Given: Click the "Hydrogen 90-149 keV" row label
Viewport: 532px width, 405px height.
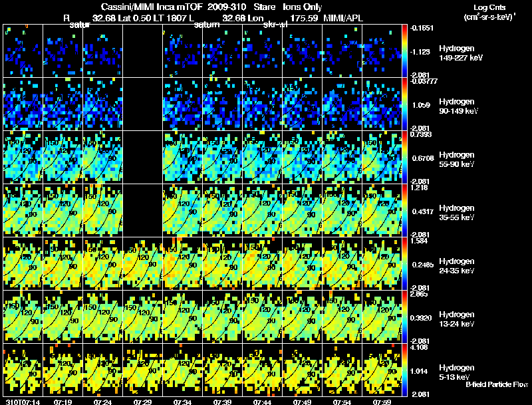Looking at the screenshot, I should (458, 106).
